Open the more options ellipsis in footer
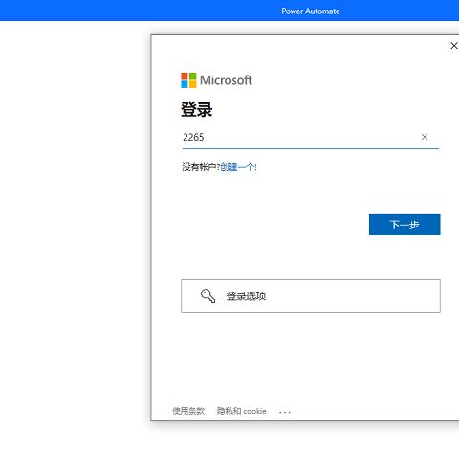 (x=285, y=412)
